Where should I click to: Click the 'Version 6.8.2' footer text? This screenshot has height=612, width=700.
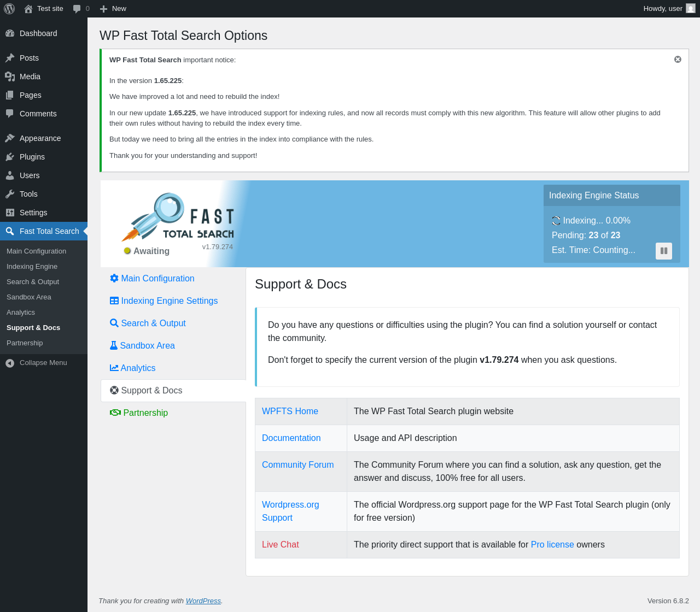click(x=668, y=601)
